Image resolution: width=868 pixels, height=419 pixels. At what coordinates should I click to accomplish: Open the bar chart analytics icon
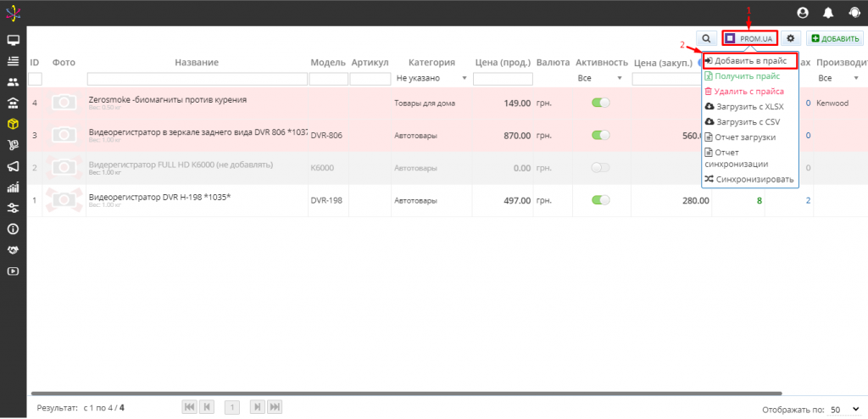tap(13, 187)
